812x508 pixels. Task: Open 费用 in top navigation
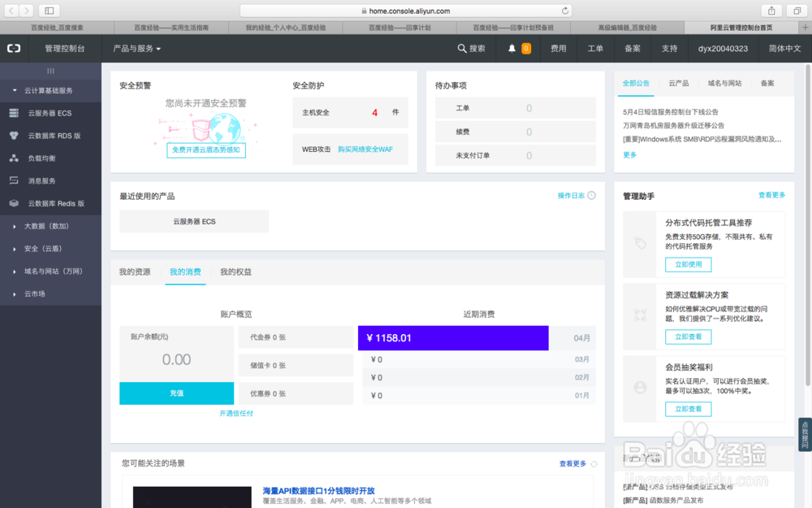pos(559,48)
